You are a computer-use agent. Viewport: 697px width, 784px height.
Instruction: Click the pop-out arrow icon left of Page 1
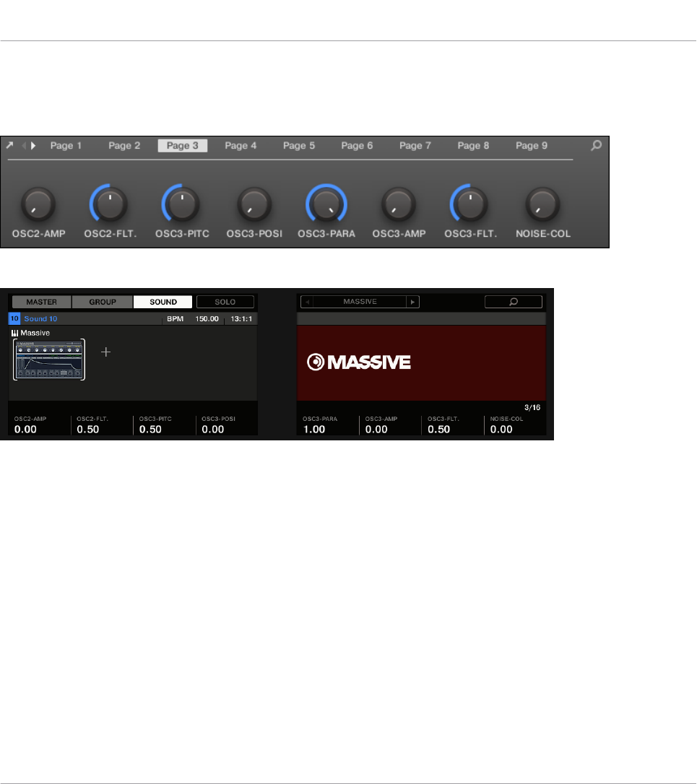[x=9, y=145]
